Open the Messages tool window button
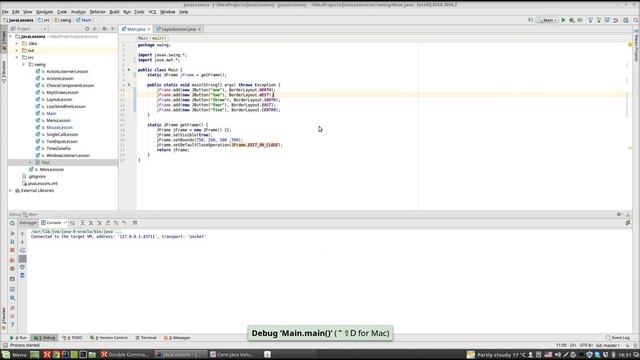This screenshot has width=640, height=360. coord(177,338)
